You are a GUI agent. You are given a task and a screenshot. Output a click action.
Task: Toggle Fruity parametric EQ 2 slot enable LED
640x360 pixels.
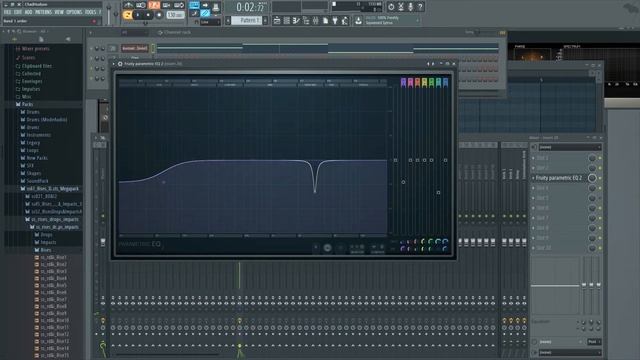tap(600, 178)
